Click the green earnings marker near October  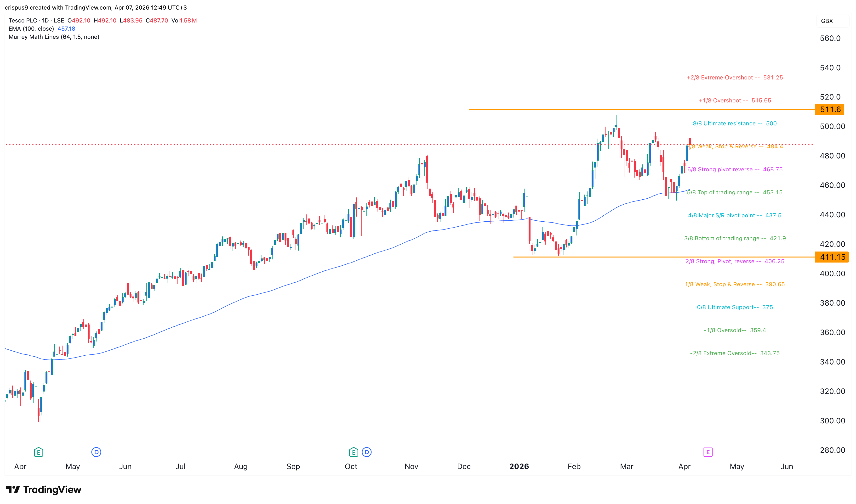[x=354, y=452]
